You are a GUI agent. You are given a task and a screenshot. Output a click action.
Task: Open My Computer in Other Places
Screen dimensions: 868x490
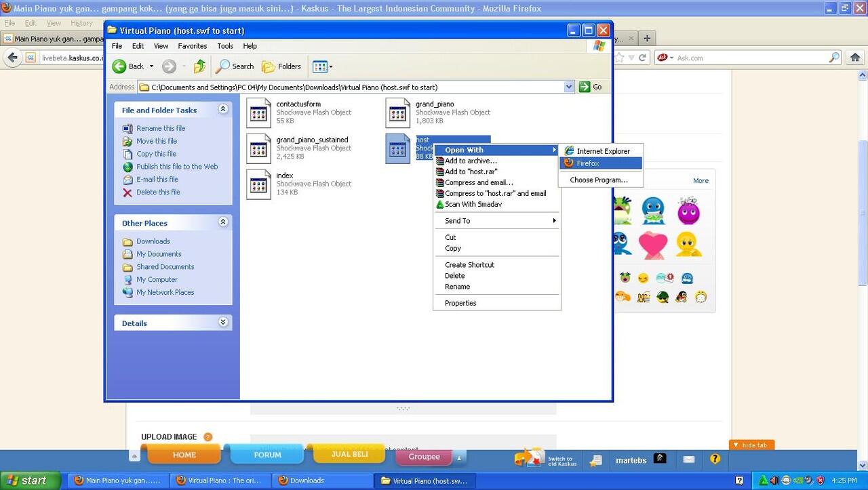(157, 280)
